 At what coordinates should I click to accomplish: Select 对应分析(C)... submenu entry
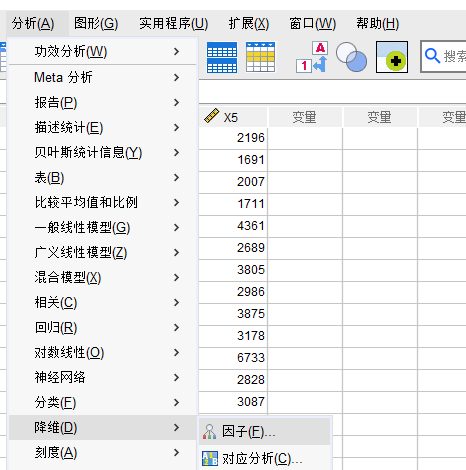tap(264, 458)
